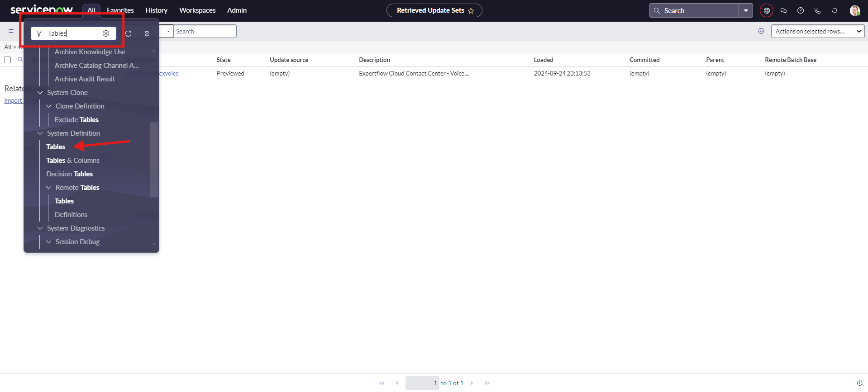
Task: Open the History menu
Action: (x=156, y=10)
